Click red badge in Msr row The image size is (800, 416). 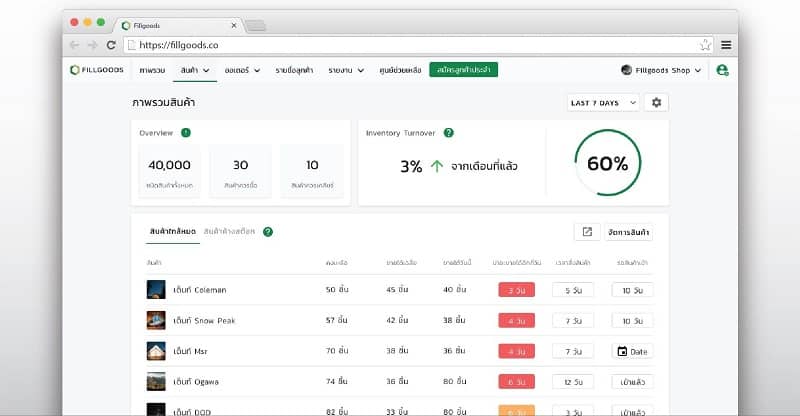(x=516, y=351)
